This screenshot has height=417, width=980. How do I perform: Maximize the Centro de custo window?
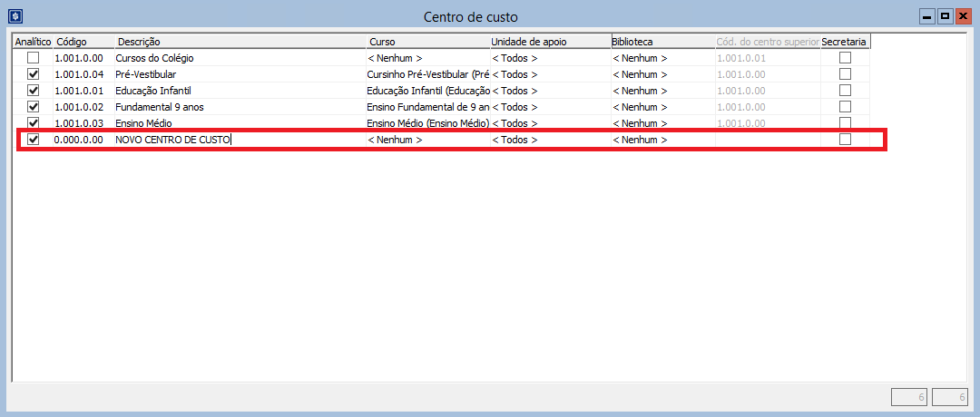pos(945,16)
